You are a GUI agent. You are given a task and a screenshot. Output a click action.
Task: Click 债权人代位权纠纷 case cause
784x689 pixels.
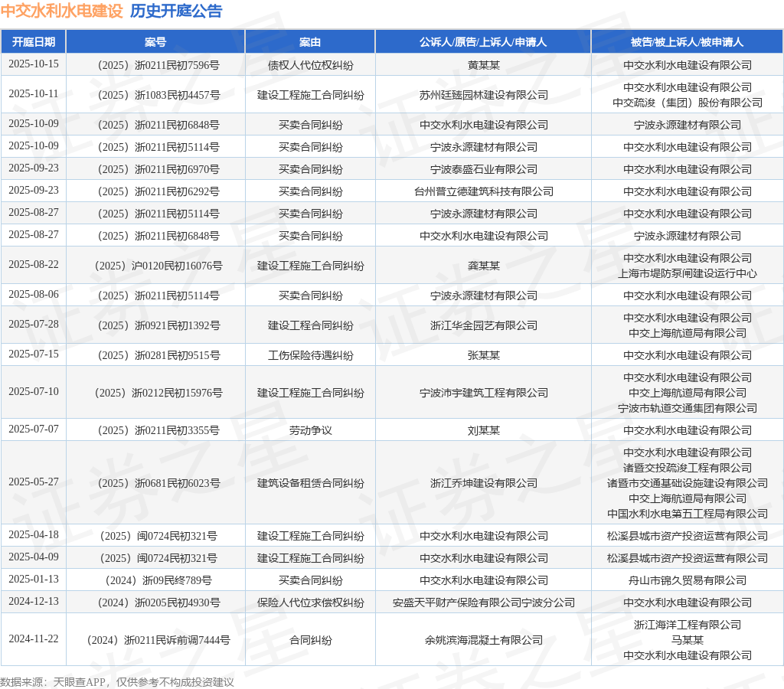point(311,65)
